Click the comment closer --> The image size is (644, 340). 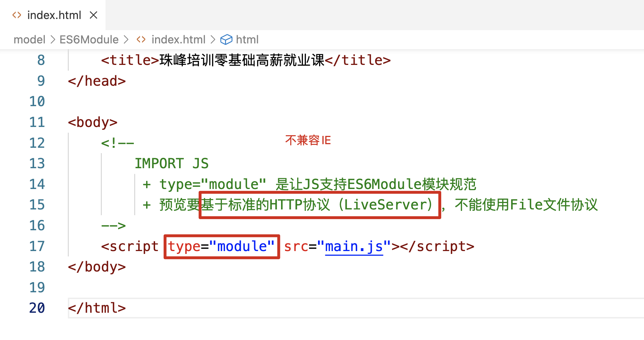[x=113, y=226]
